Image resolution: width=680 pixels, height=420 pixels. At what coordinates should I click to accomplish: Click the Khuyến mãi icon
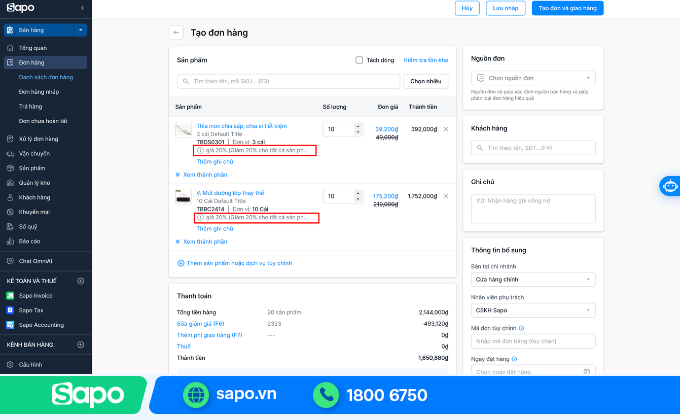pyautogui.click(x=10, y=212)
